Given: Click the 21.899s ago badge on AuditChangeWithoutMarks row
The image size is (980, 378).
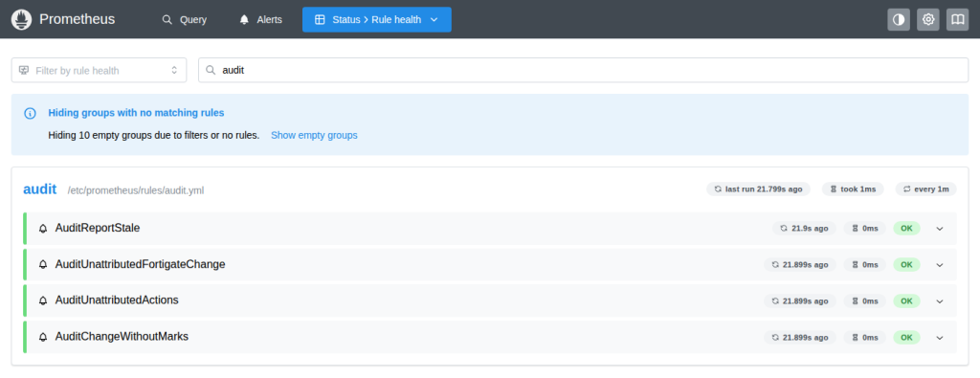Looking at the screenshot, I should 799,337.
